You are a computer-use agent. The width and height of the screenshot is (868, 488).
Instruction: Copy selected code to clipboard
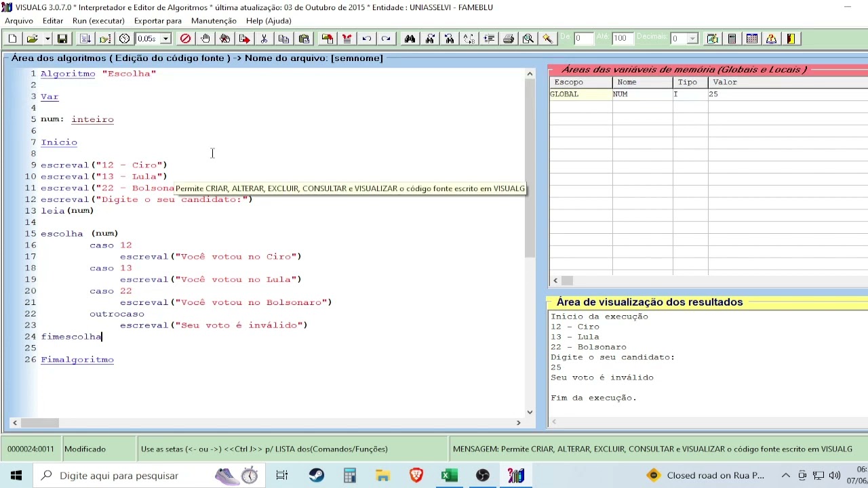pos(283,39)
